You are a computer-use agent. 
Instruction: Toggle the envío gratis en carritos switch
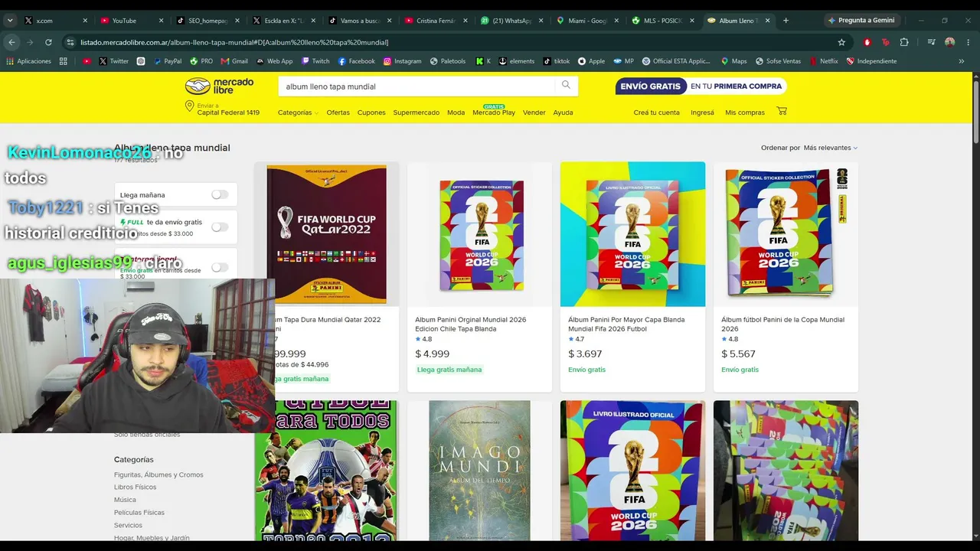click(x=220, y=267)
